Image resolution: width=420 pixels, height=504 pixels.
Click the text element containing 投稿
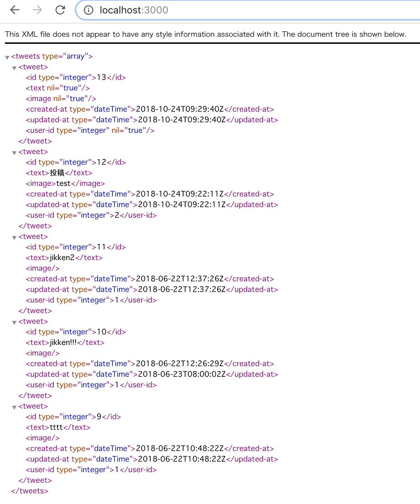coord(59,173)
